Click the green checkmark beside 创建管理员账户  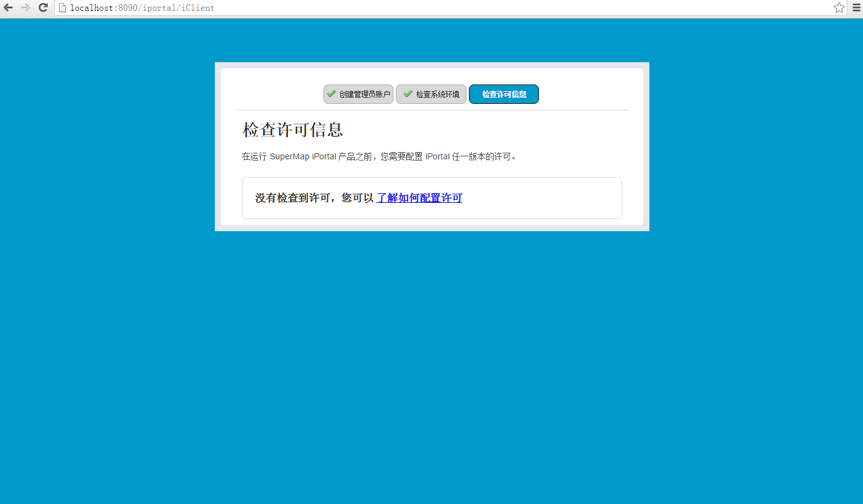pyautogui.click(x=331, y=94)
